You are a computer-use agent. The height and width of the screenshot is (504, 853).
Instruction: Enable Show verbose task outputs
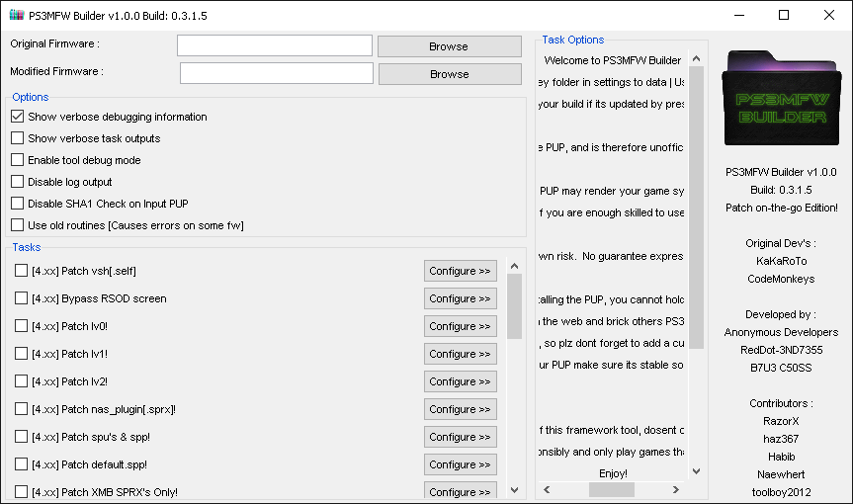click(18, 138)
